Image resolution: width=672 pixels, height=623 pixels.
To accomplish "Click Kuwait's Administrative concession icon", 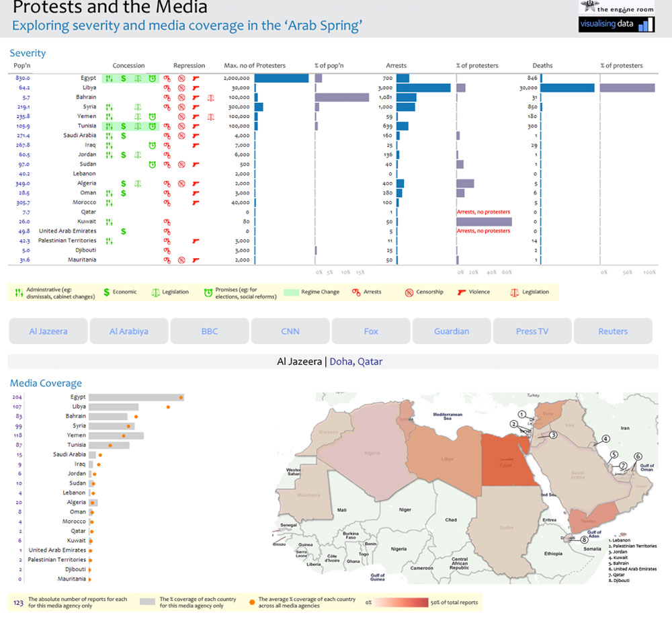I will coord(110,222).
